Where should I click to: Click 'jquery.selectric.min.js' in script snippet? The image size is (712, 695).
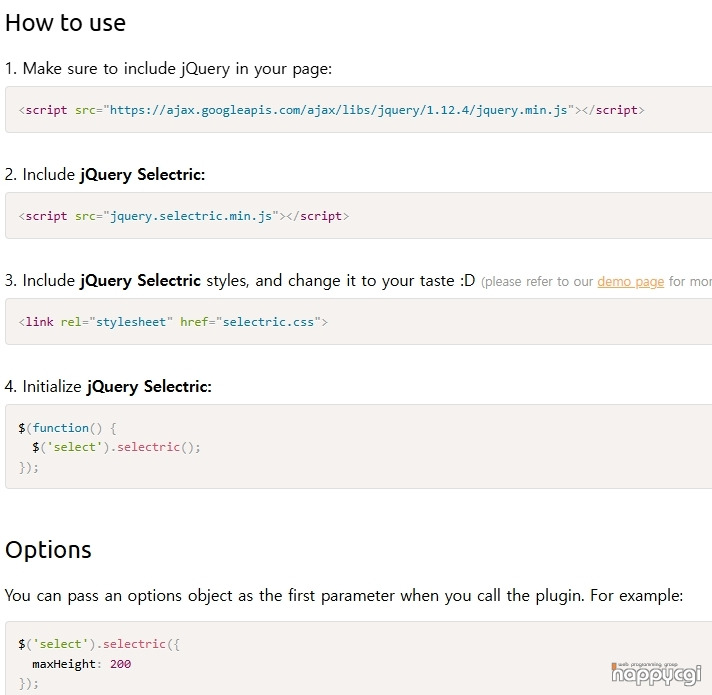point(191,216)
